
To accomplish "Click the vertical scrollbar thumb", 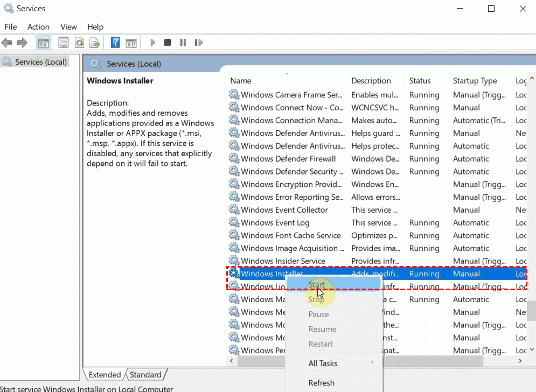I will [532, 311].
